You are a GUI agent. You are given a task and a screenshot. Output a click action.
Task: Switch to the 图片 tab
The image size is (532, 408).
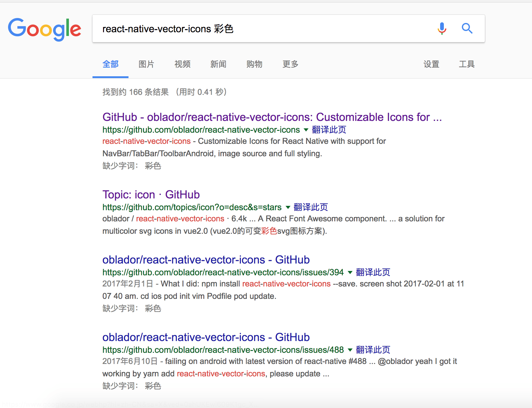[147, 64]
